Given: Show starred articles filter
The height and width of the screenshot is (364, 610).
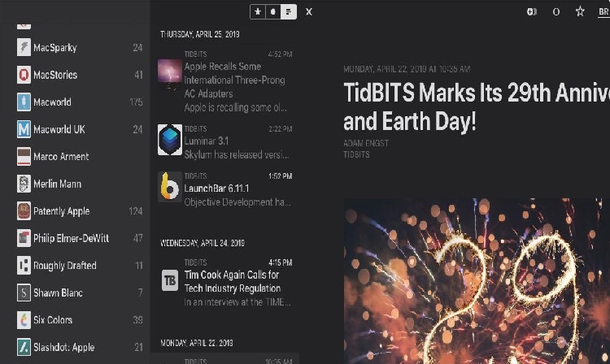Looking at the screenshot, I should click(x=258, y=11).
